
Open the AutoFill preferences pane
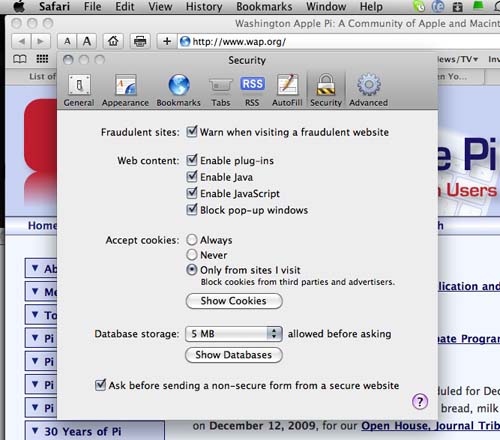pos(287,90)
